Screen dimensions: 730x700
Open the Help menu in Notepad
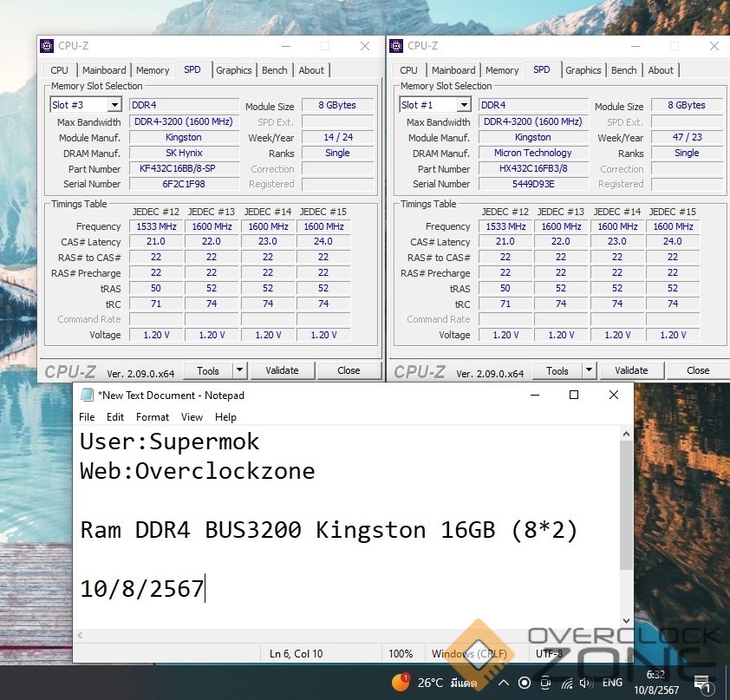(225, 417)
